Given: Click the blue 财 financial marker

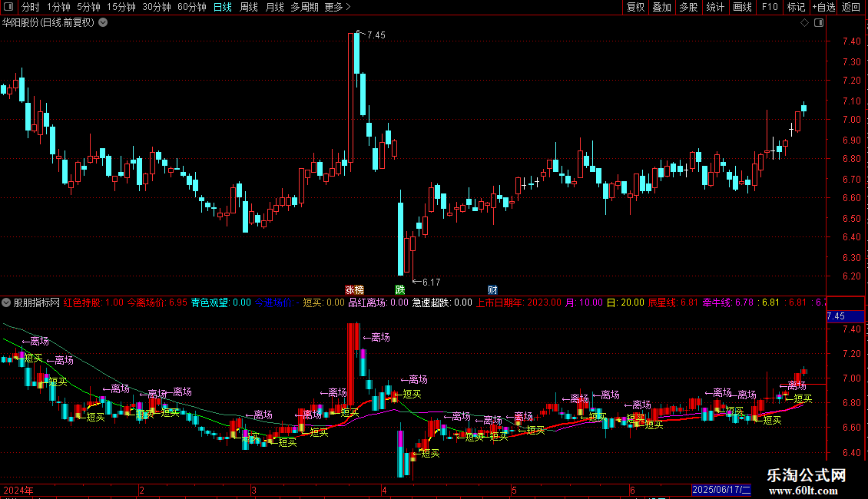Looking at the screenshot, I should (492, 290).
